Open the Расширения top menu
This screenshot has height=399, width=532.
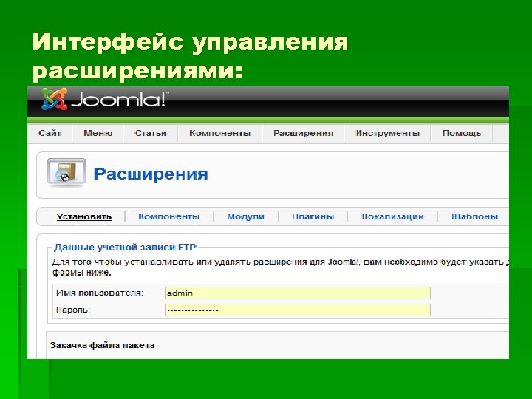coord(304,133)
